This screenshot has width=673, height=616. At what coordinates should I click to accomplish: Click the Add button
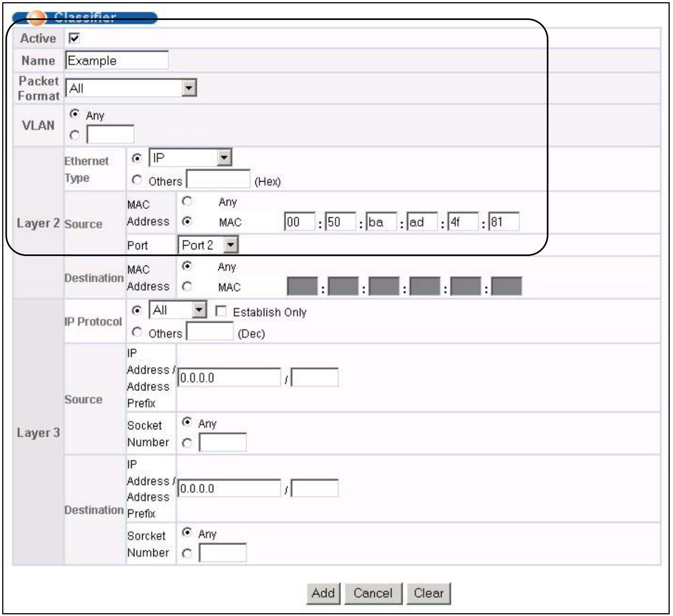tap(323, 593)
